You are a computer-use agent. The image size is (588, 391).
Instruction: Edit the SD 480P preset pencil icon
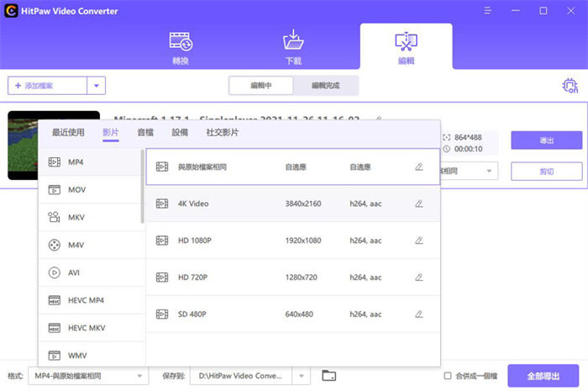(419, 314)
